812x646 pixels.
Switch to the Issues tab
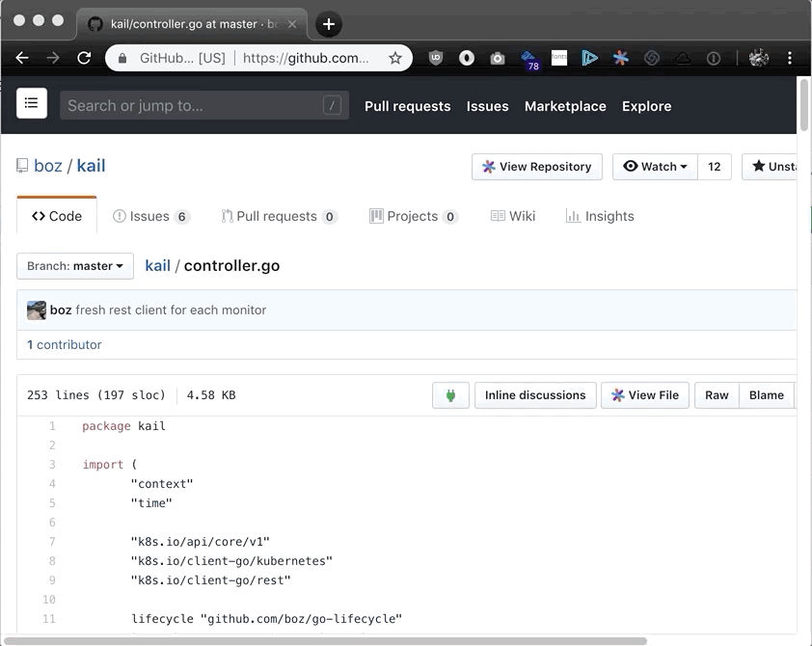point(151,216)
